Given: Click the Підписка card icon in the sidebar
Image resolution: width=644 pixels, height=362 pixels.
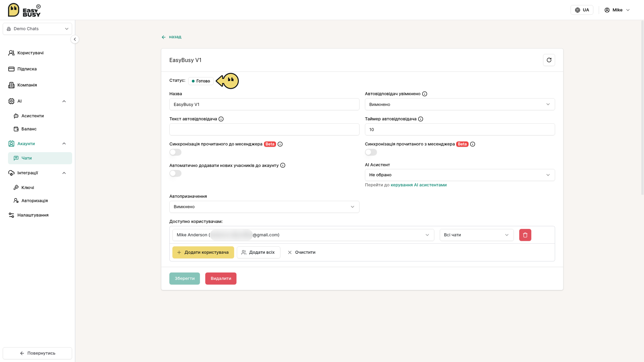Looking at the screenshot, I should 11,69.
